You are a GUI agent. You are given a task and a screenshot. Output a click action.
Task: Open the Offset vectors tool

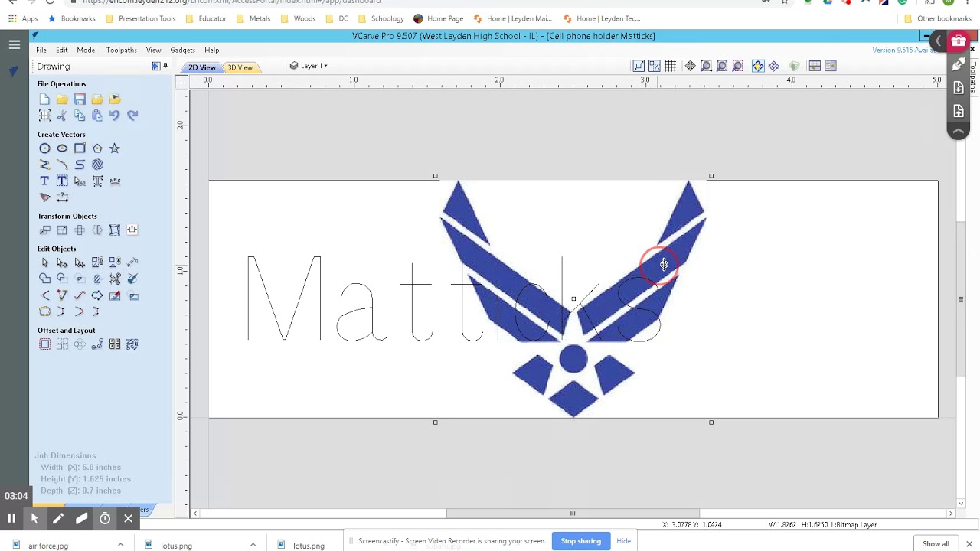coord(44,345)
